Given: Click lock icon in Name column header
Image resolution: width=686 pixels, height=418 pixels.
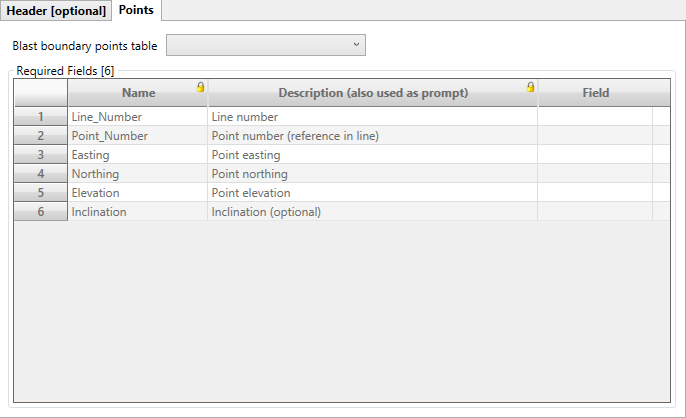Looking at the screenshot, I should coord(200,87).
